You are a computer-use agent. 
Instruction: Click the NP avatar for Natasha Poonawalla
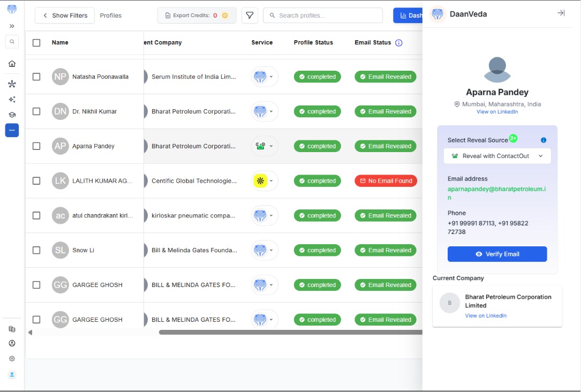[x=60, y=77]
